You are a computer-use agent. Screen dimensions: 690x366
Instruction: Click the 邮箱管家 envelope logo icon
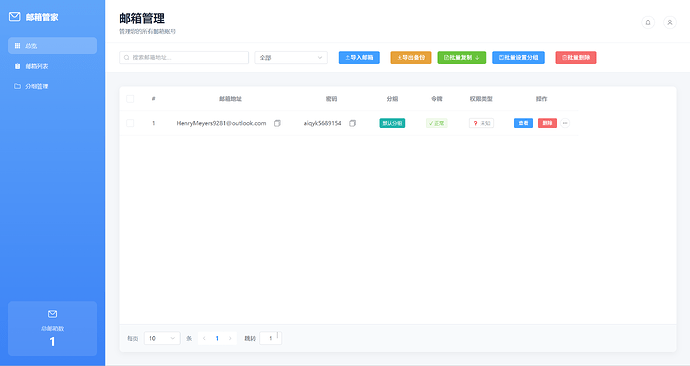coord(15,17)
